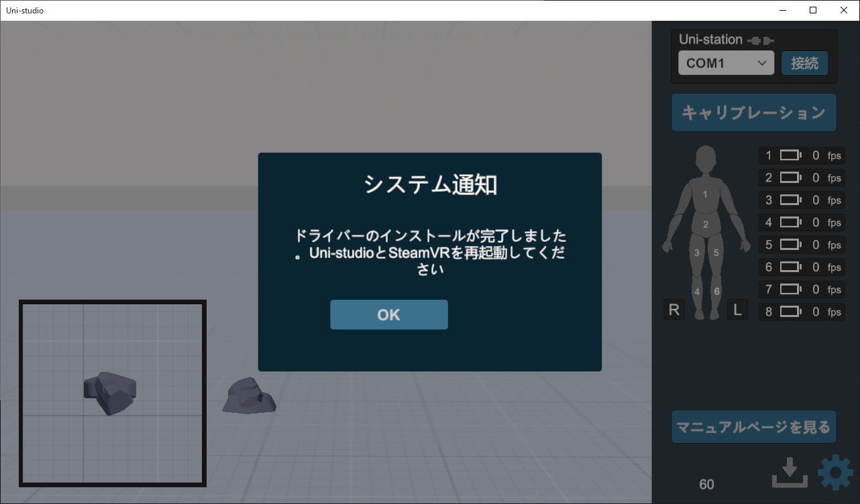The image size is (860, 504).
Task: Click the rock object in 3D scene
Action: pyautogui.click(x=249, y=396)
